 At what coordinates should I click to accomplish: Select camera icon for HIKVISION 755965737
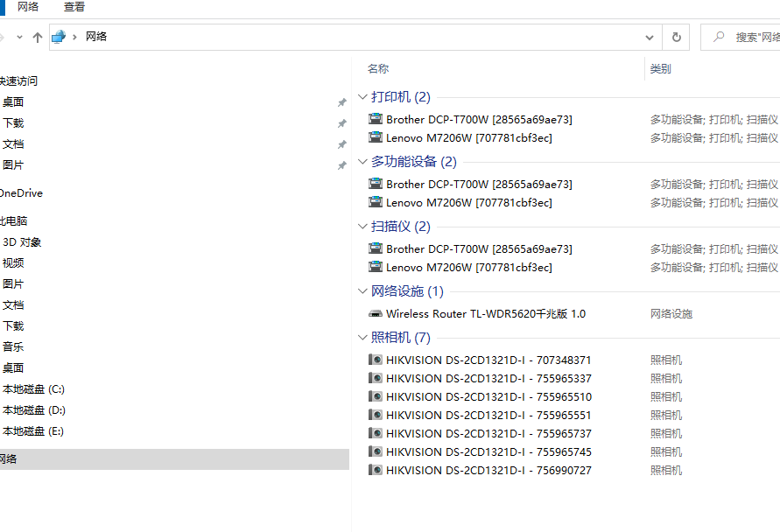(x=376, y=433)
